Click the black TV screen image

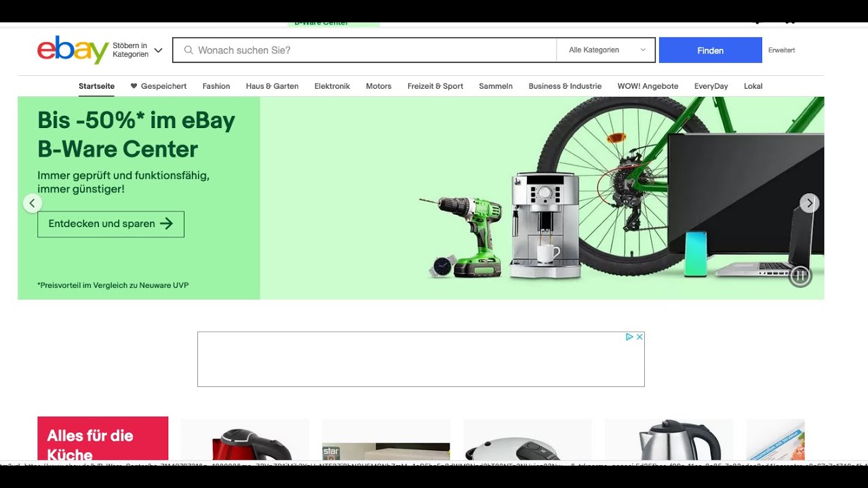(746, 193)
